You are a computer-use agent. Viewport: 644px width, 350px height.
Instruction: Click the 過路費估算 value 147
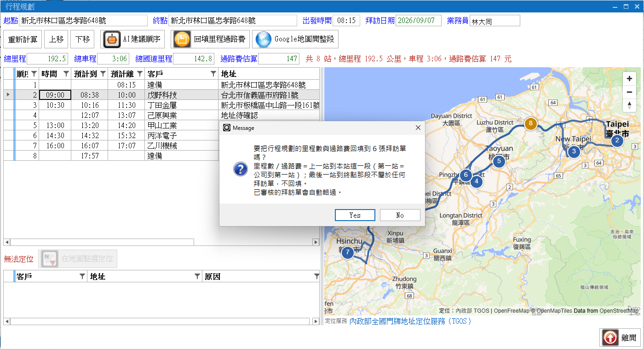279,59
